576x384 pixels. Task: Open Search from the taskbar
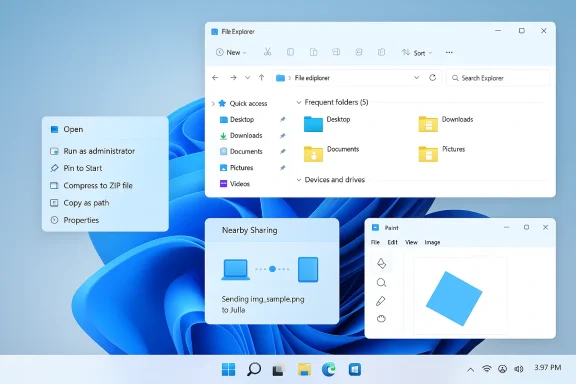[x=253, y=369]
